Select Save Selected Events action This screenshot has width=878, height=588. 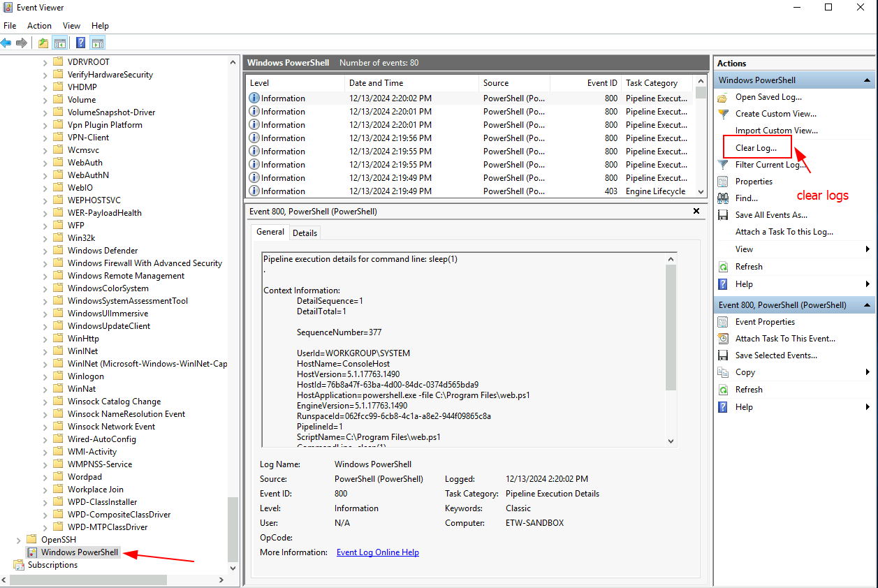click(776, 355)
